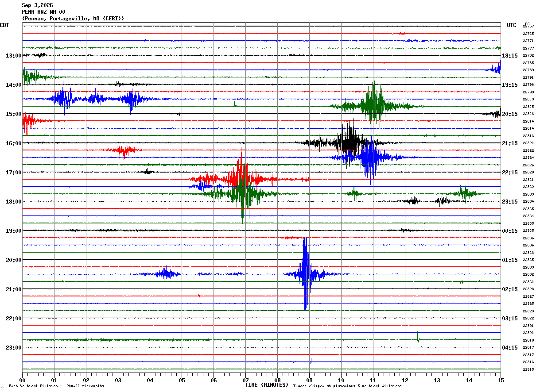The width and height of the screenshot is (536, 392).
Task: Select the 04:15 UTC hour label
Action: point(510,348)
